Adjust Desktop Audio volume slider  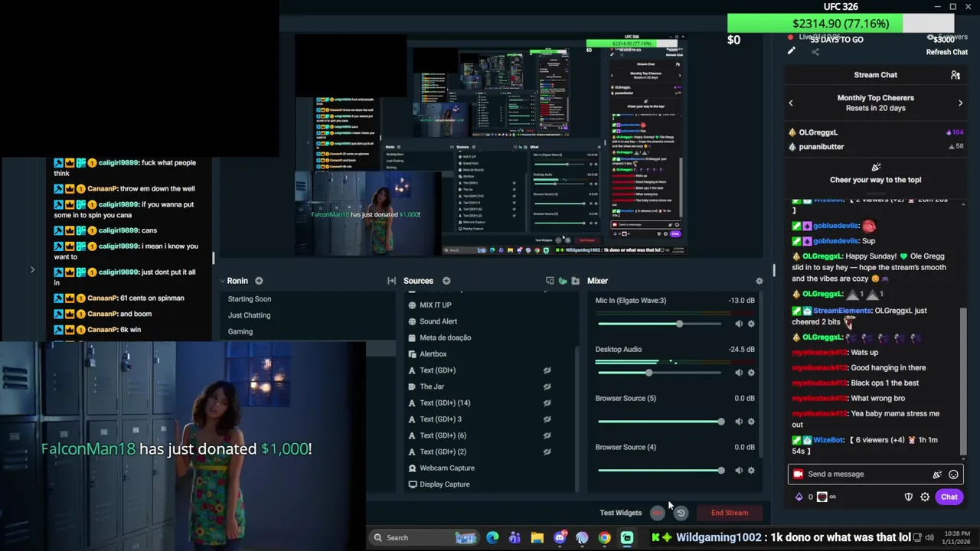[660, 373]
